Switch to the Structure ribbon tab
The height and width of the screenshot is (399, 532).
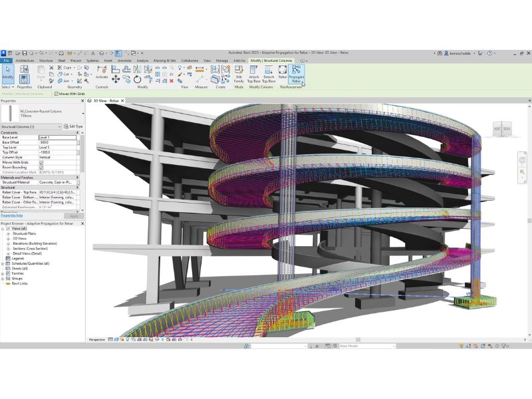tap(46, 61)
